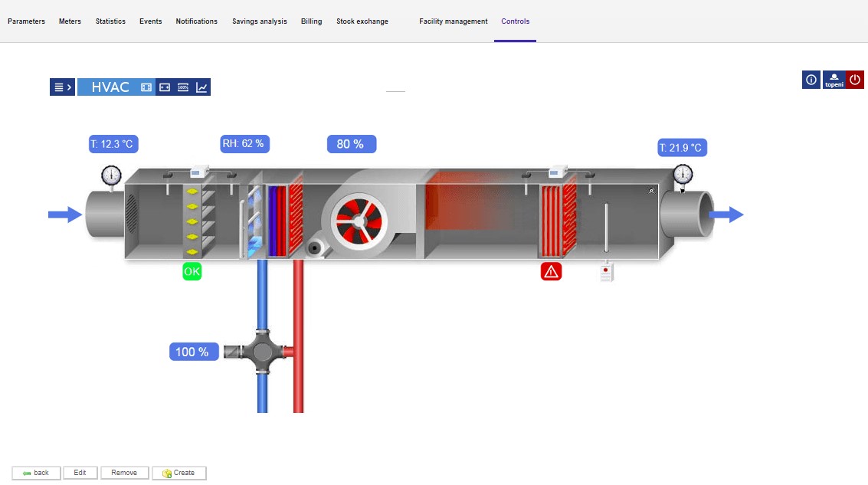Expand the hamburger menu with arrow
Image resolution: width=868 pixels, height=485 pixels.
point(62,87)
